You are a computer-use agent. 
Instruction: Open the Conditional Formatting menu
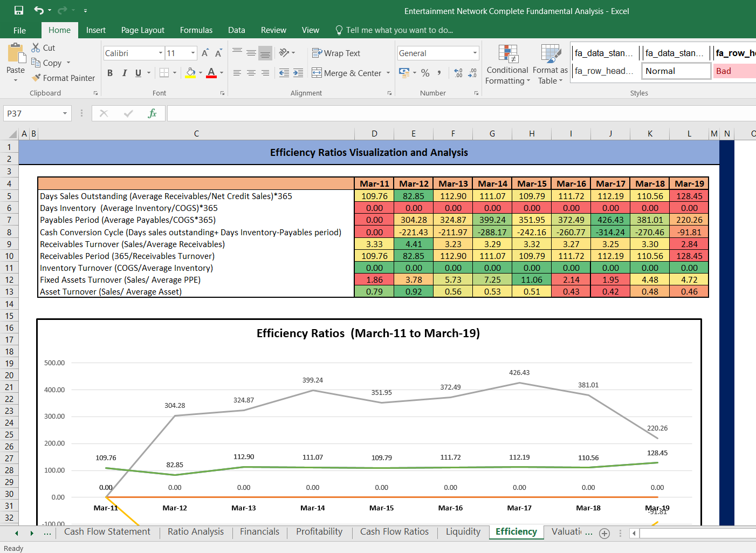pos(507,65)
